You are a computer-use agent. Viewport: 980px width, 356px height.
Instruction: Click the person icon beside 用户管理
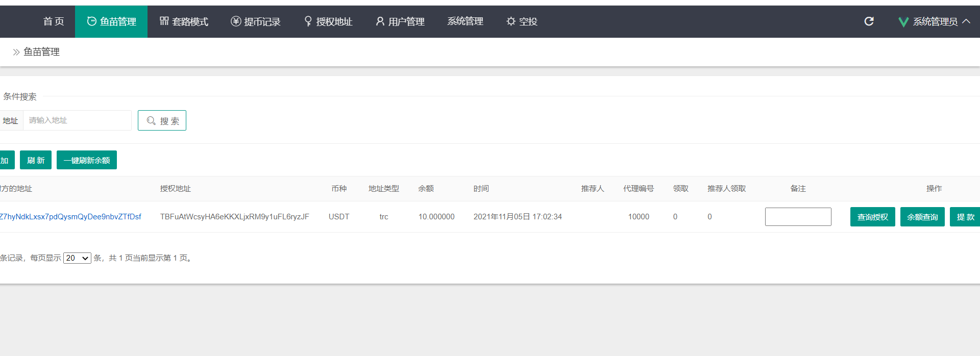click(x=380, y=21)
